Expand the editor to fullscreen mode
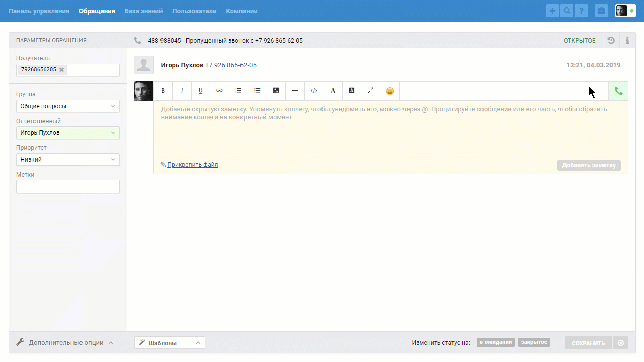The width and height of the screenshot is (644, 362). [370, 91]
